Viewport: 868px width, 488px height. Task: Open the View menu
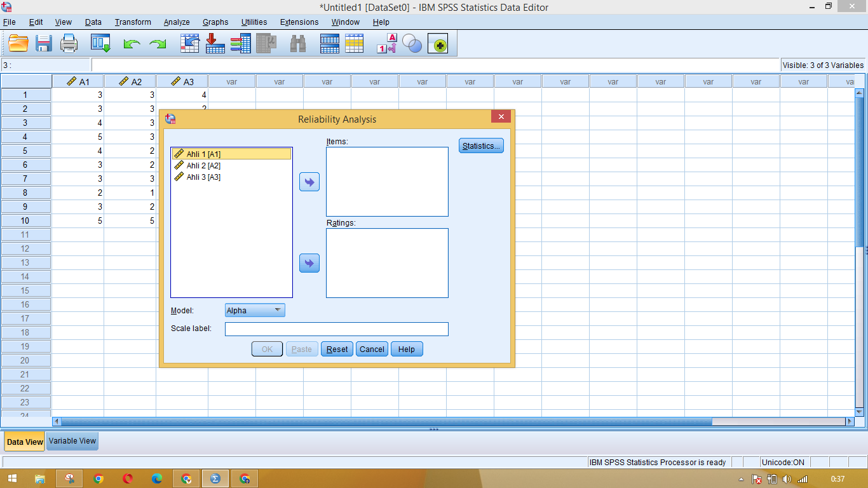(63, 22)
